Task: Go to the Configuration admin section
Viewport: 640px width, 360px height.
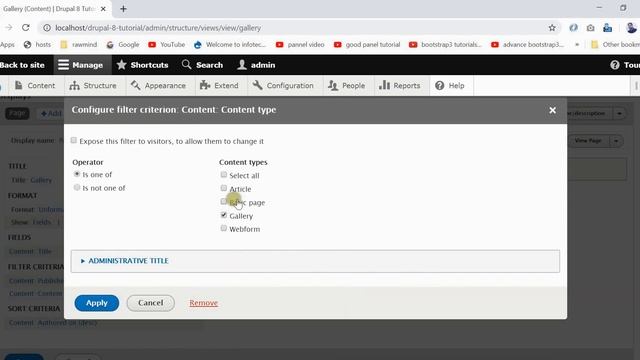Action: [283, 86]
